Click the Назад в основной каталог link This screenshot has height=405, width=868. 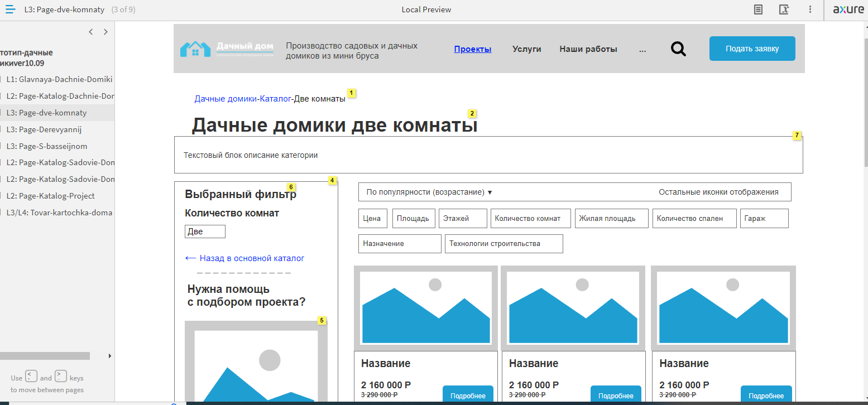click(244, 258)
